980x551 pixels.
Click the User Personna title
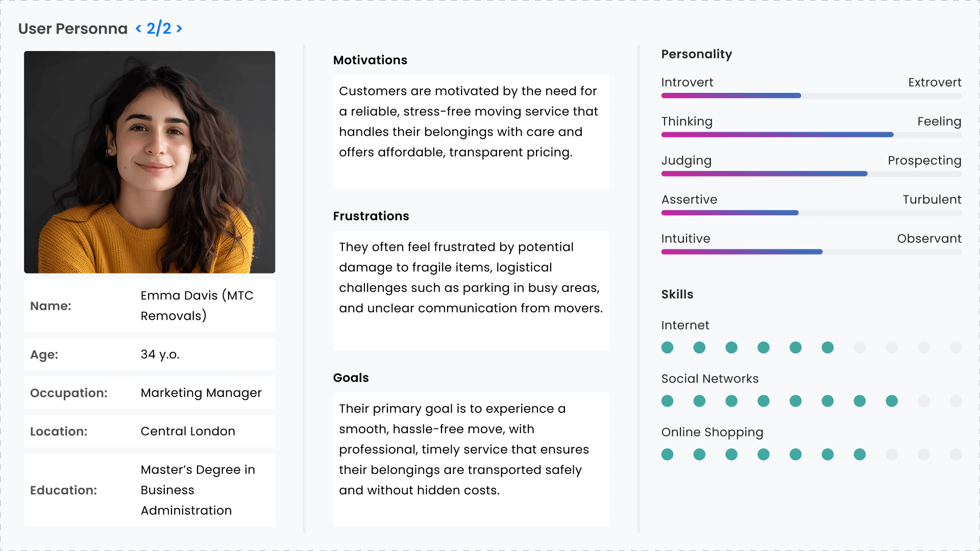tap(73, 29)
